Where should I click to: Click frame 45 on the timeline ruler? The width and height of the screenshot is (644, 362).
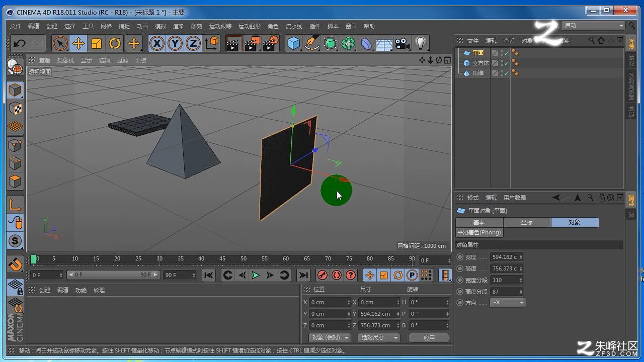point(222,259)
